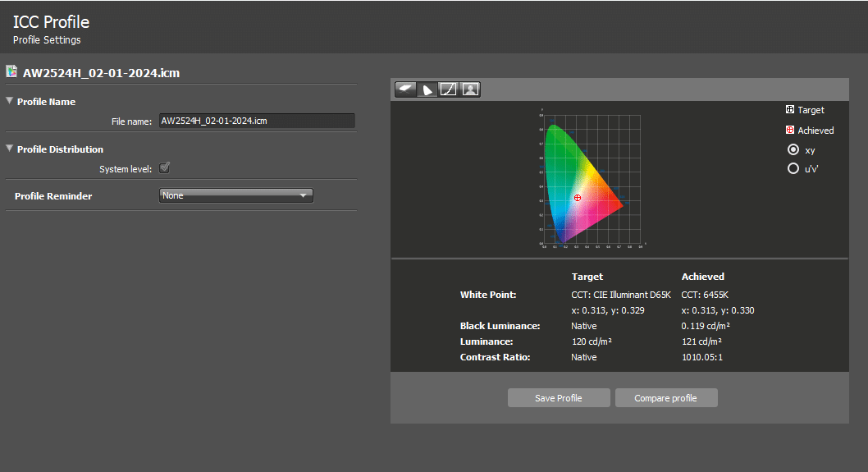Image resolution: width=868 pixels, height=472 pixels.
Task: Click the Target legend crosshair icon
Action: pos(790,110)
